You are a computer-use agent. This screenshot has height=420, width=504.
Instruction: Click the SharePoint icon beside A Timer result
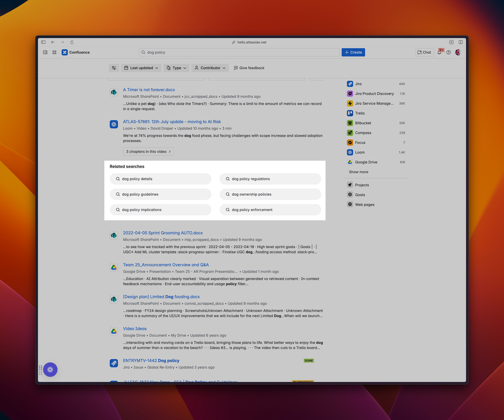pyautogui.click(x=114, y=92)
